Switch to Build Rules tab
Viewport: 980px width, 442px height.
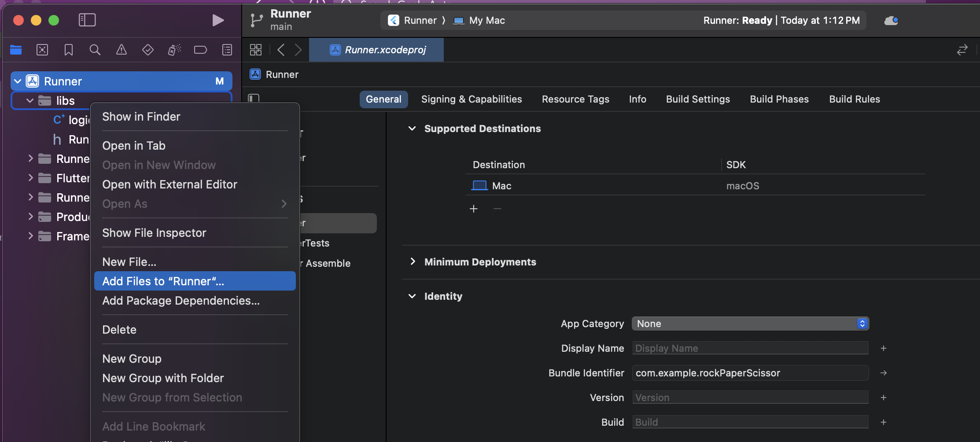coord(855,99)
